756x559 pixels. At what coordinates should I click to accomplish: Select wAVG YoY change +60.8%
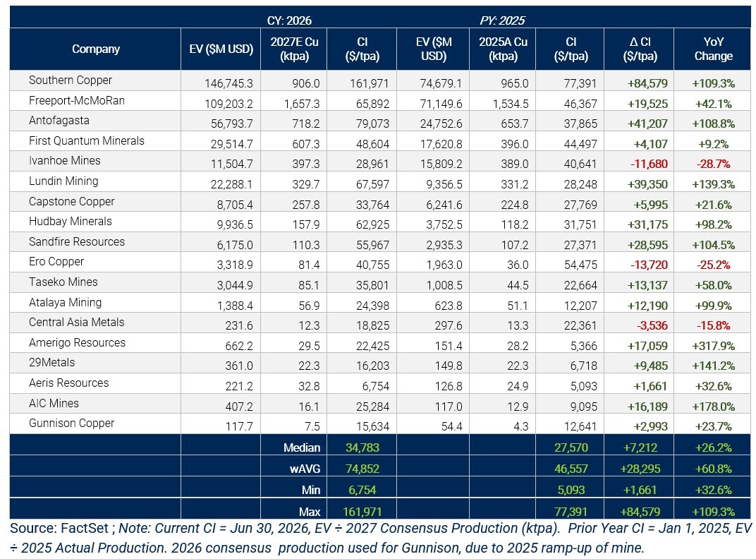click(714, 469)
